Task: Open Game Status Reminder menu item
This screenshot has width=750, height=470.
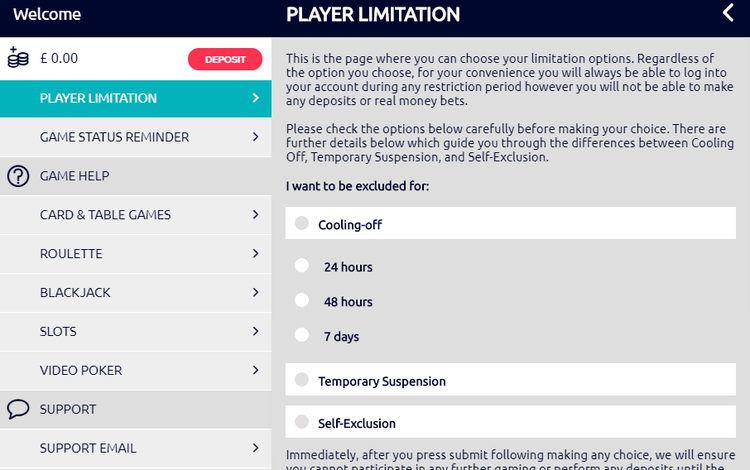Action: (x=135, y=137)
